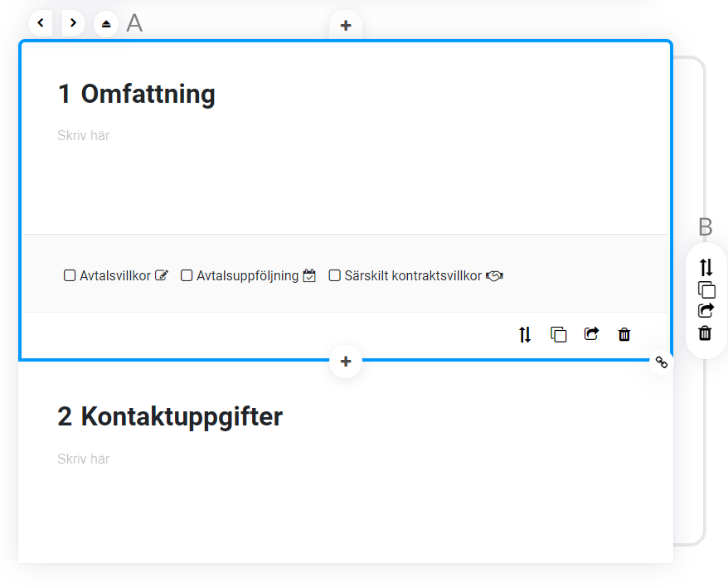Click the share arrow icon inside the Omfattning section

(x=591, y=334)
